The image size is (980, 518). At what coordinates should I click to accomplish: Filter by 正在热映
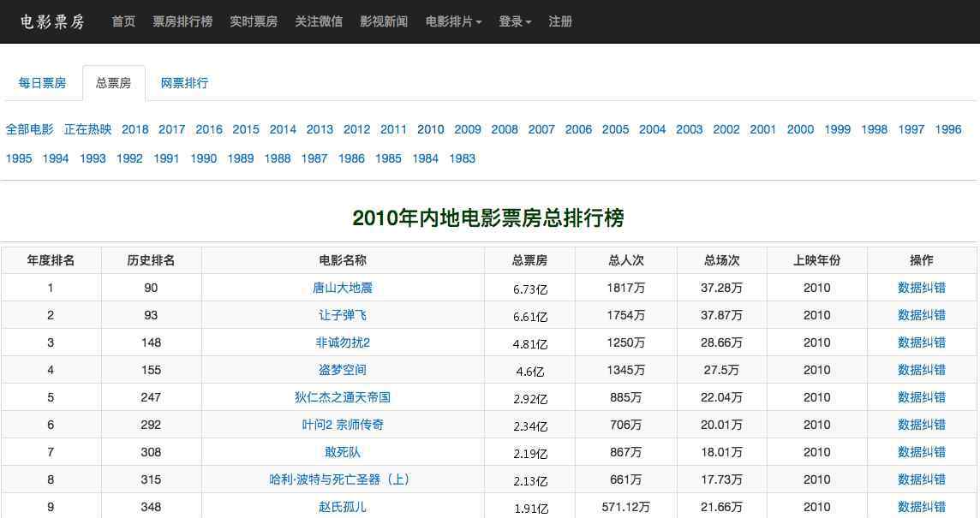pos(87,129)
